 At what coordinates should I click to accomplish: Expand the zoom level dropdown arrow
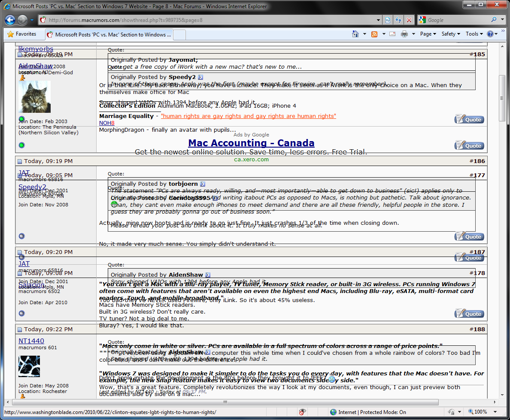pyautogui.click(x=495, y=412)
